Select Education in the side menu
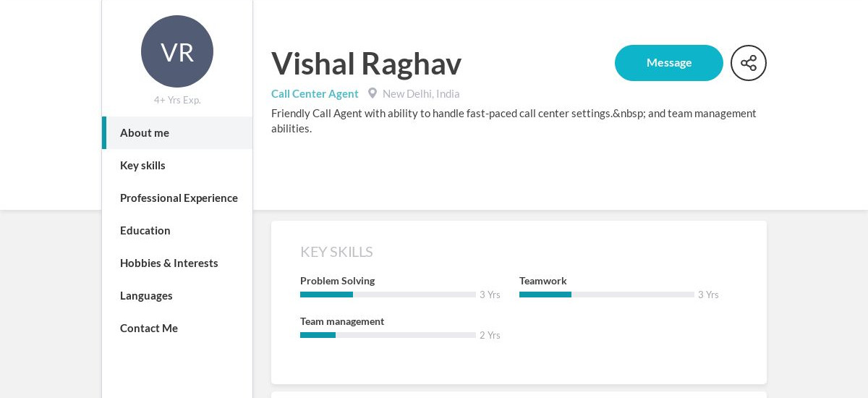The height and width of the screenshot is (398, 868). point(145,231)
